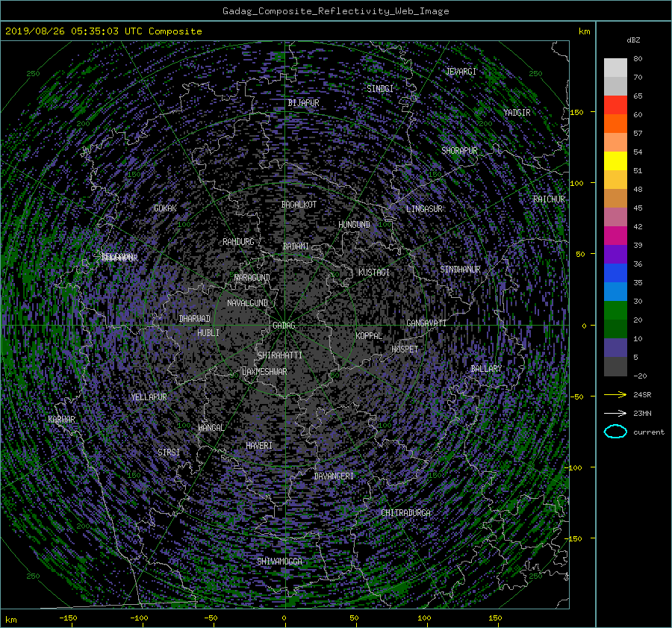Click the BALLARY city label

point(486,369)
